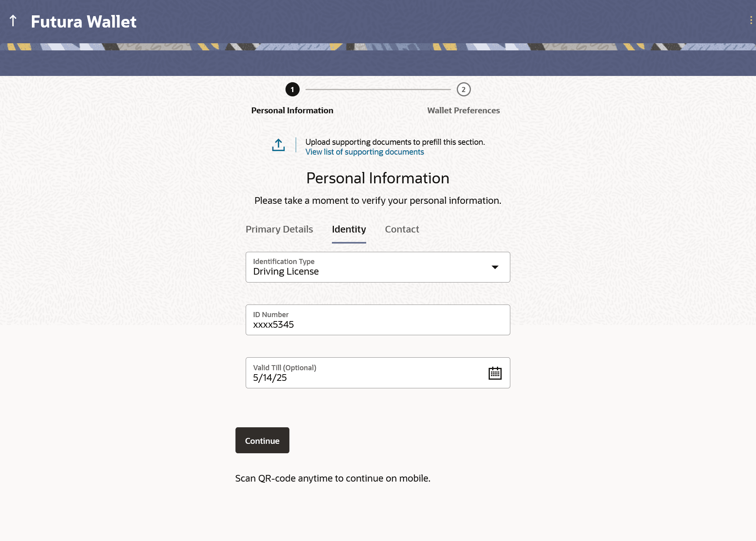
Task: Open the Driving License selection field
Action: coord(378,267)
